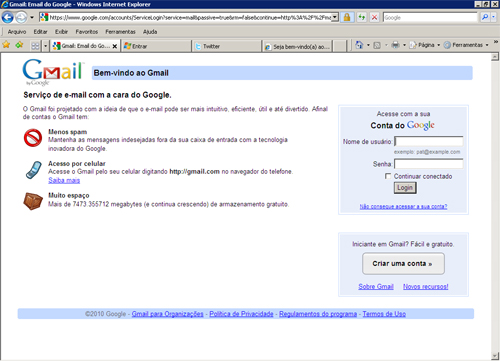The image size is (500, 361).
Task: Open the Página toolbar menu
Action: pyautogui.click(x=425, y=45)
